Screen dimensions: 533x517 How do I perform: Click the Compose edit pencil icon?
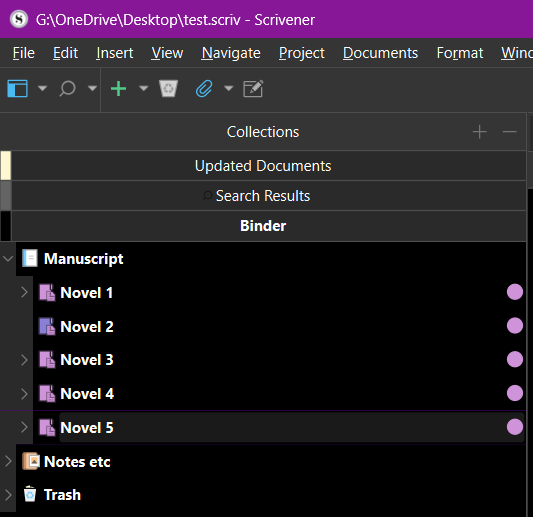click(x=253, y=88)
